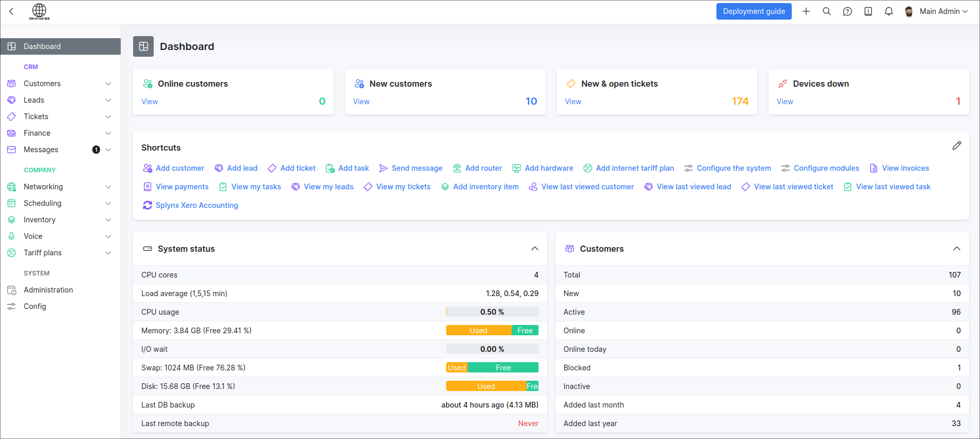
Task: Click the globe logo in header
Action: point(39,11)
